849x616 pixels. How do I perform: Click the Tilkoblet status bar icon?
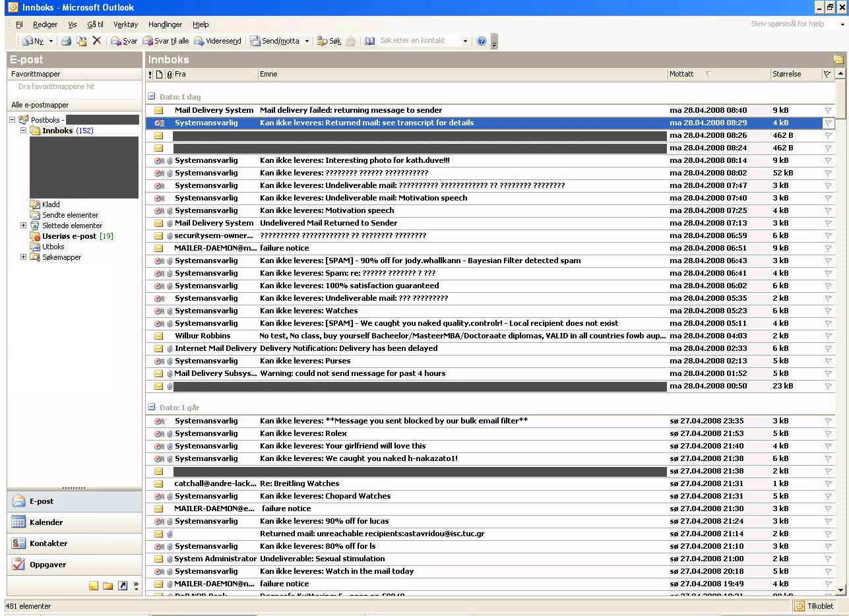click(x=799, y=606)
